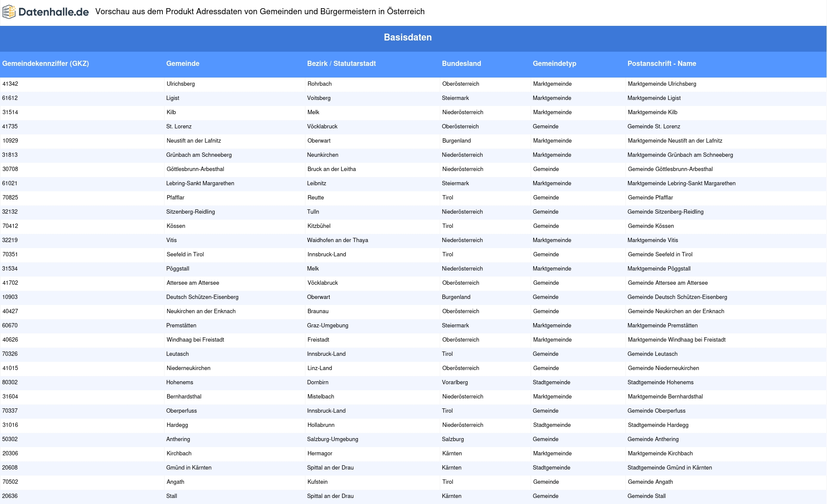Click the Stadtgemeinde Gmünd in Kärnten cell

click(726, 468)
